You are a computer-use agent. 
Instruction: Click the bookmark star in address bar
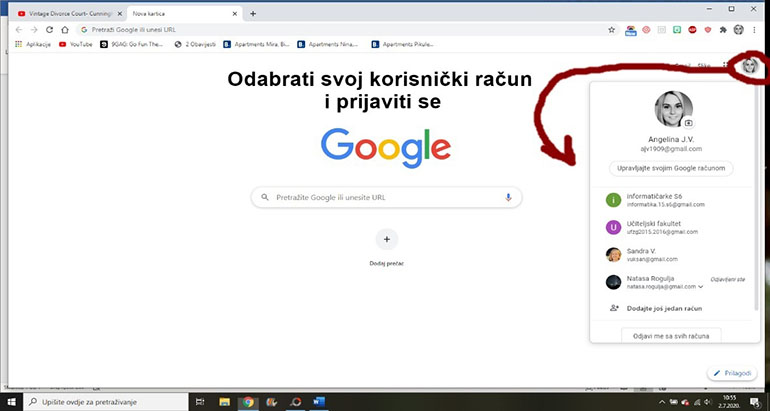[x=611, y=30]
